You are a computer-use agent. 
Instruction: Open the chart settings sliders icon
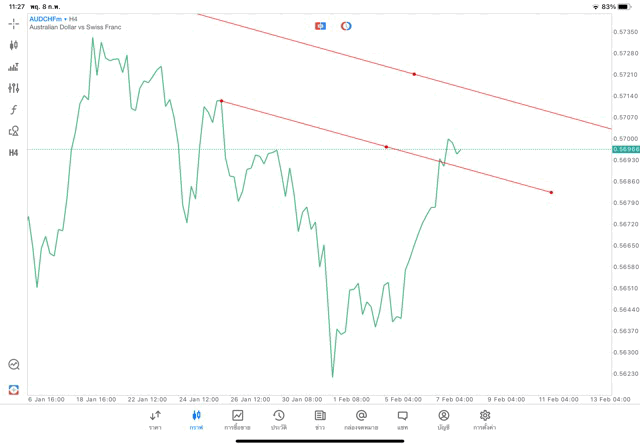click(14, 88)
